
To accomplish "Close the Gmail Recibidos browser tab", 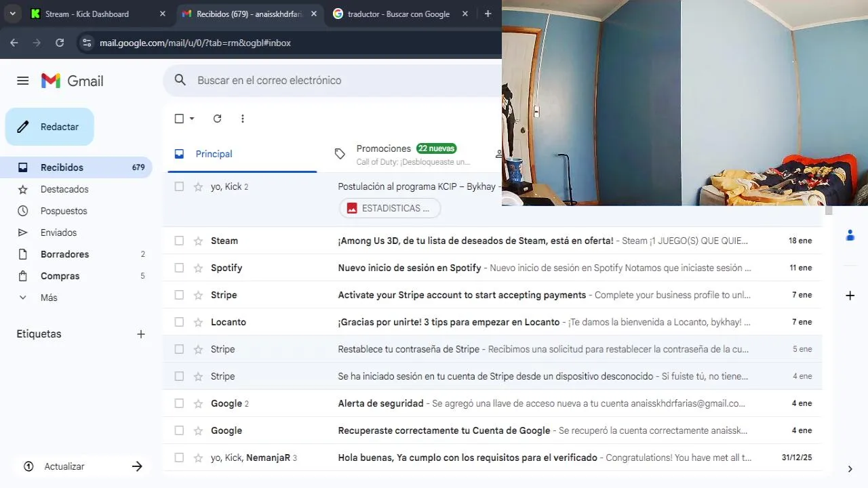I will [x=313, y=14].
